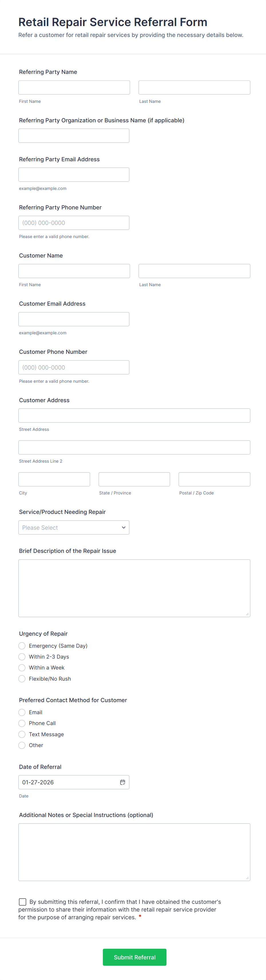Select Text Message contact option
The image size is (266, 980).
tap(22, 734)
